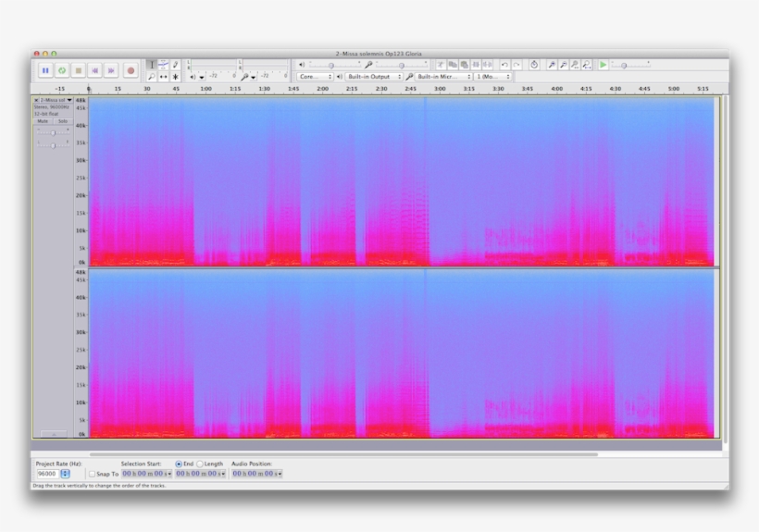Undo the last action

pos(504,65)
